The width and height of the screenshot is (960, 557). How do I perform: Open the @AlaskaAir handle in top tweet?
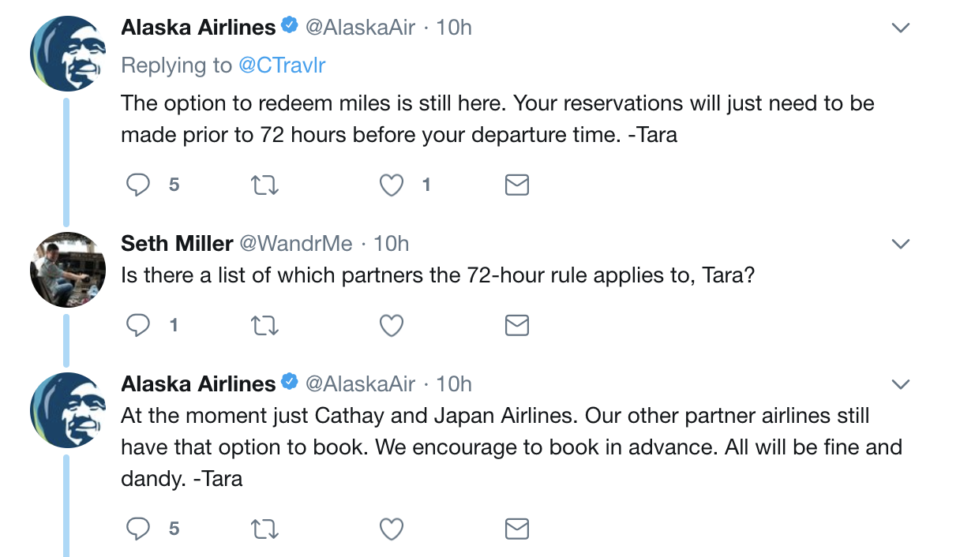[360, 28]
